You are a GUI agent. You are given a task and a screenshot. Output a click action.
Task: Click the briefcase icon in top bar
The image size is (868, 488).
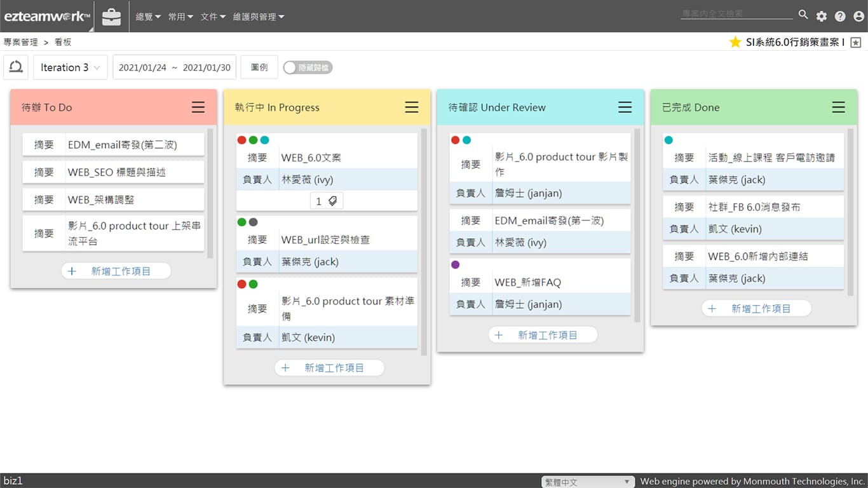[x=111, y=17]
